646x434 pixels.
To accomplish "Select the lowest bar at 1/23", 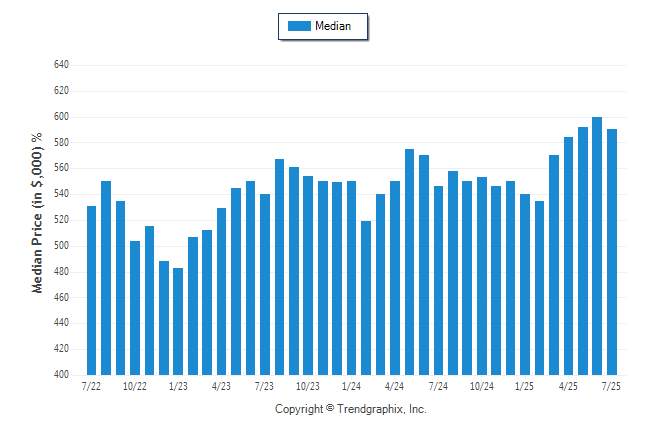I will tap(178, 321).
